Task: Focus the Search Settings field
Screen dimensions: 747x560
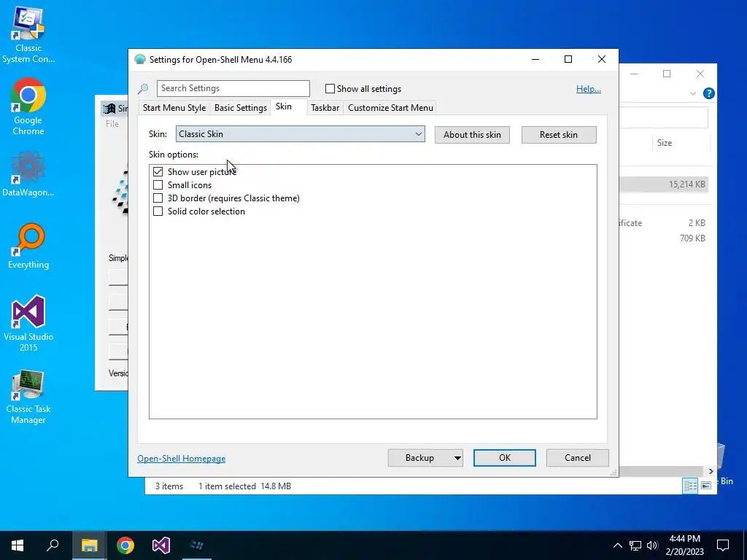Action: (233, 88)
